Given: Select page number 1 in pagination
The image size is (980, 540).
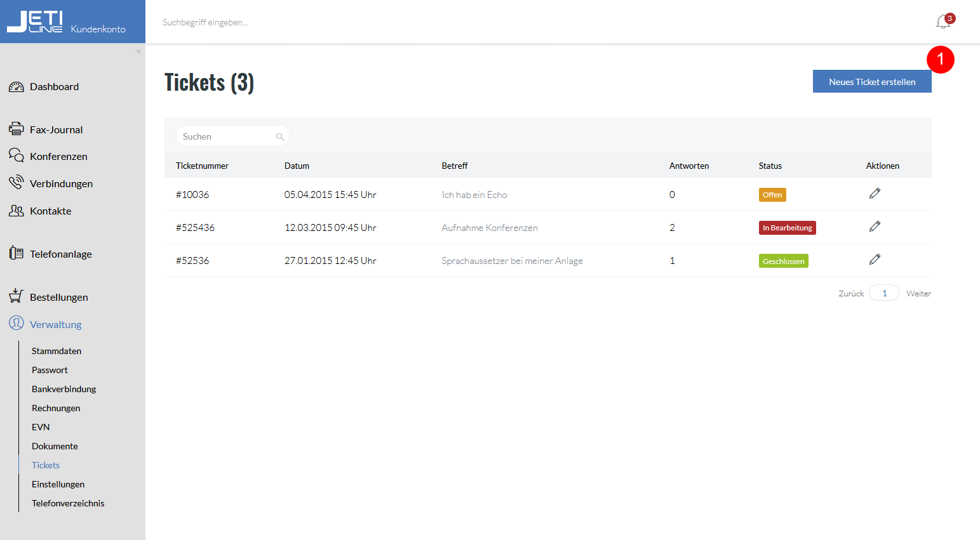Looking at the screenshot, I should tap(884, 293).
